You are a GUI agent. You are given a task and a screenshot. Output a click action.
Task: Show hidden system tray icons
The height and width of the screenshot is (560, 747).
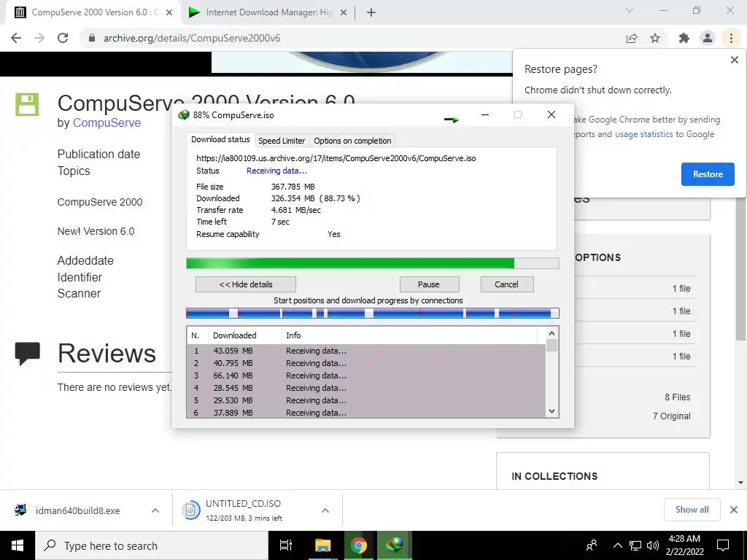point(617,545)
